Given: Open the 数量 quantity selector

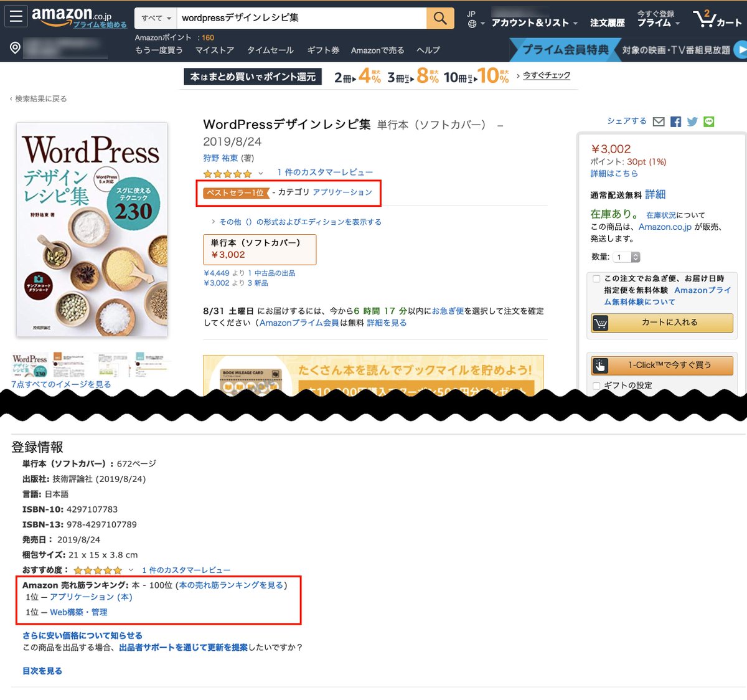Looking at the screenshot, I should pos(626,257).
